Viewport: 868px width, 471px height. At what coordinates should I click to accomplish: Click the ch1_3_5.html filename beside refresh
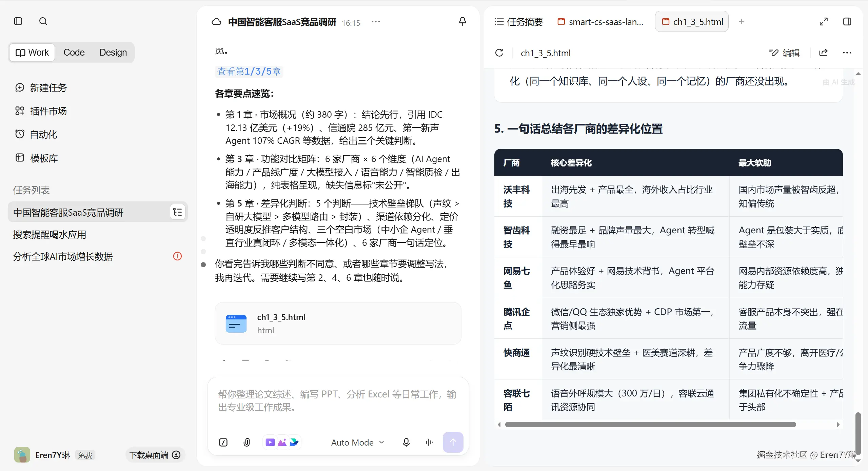(x=546, y=53)
